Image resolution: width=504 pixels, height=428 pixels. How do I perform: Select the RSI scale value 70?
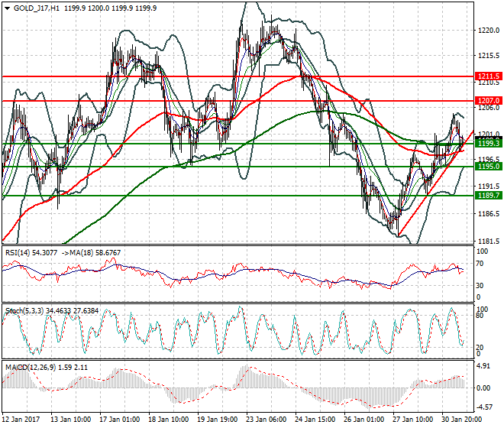(x=480, y=264)
